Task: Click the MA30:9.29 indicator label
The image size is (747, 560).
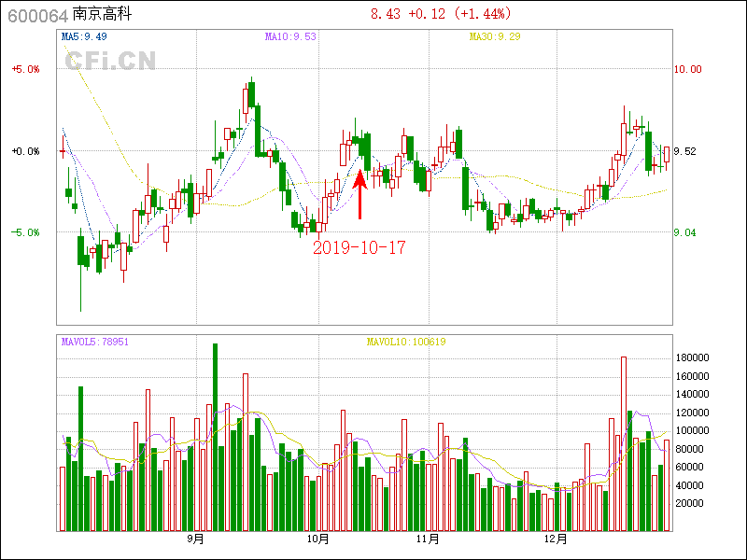Action: tap(495, 37)
